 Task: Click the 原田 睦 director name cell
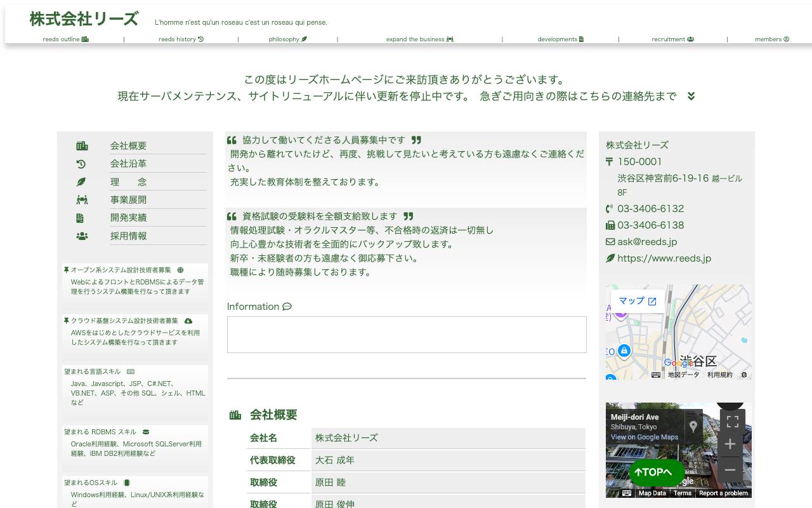[x=449, y=483]
